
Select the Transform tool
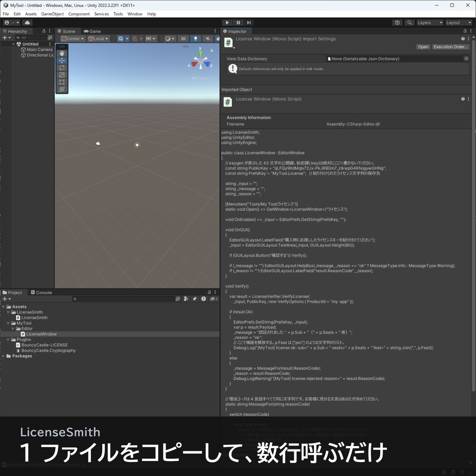[x=62, y=89]
